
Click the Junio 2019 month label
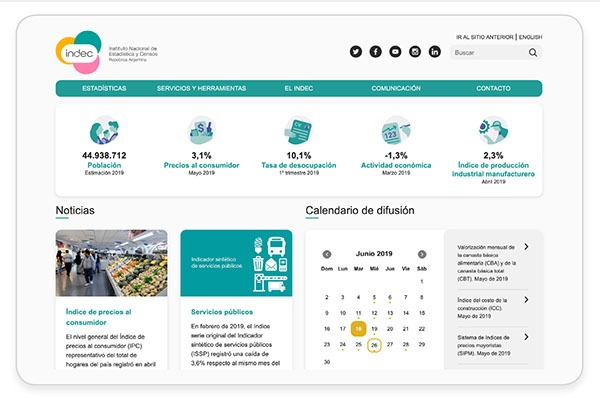pos(374,254)
